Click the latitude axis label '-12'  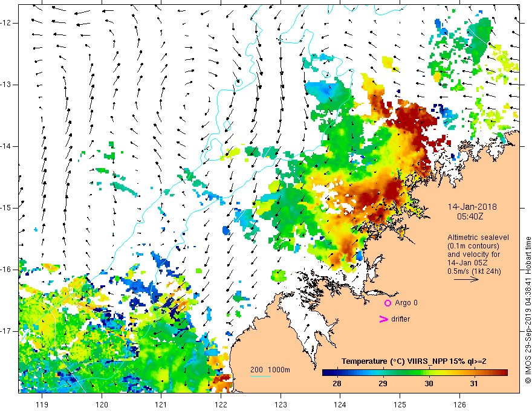tap(5, 23)
